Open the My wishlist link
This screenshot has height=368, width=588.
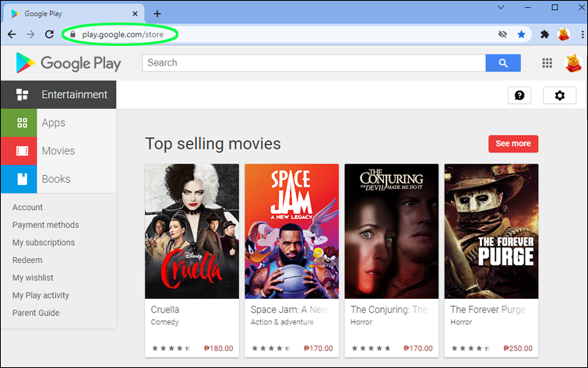[x=33, y=278]
